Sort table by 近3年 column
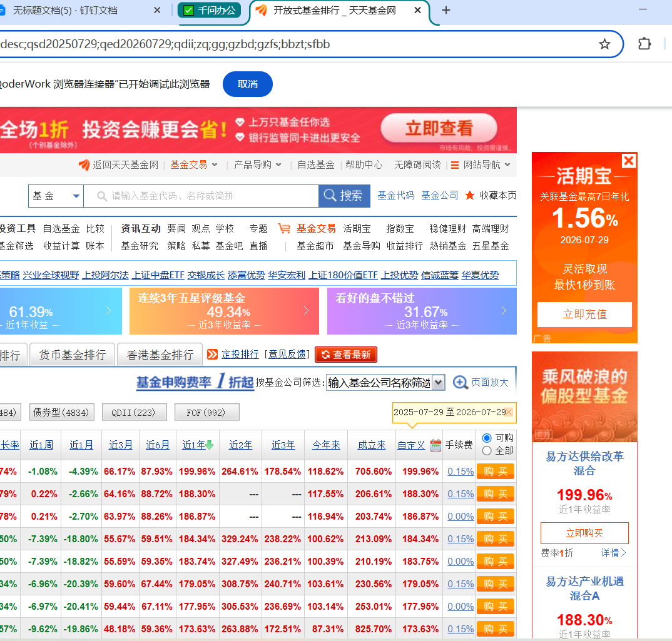672x641 pixels. point(283,445)
